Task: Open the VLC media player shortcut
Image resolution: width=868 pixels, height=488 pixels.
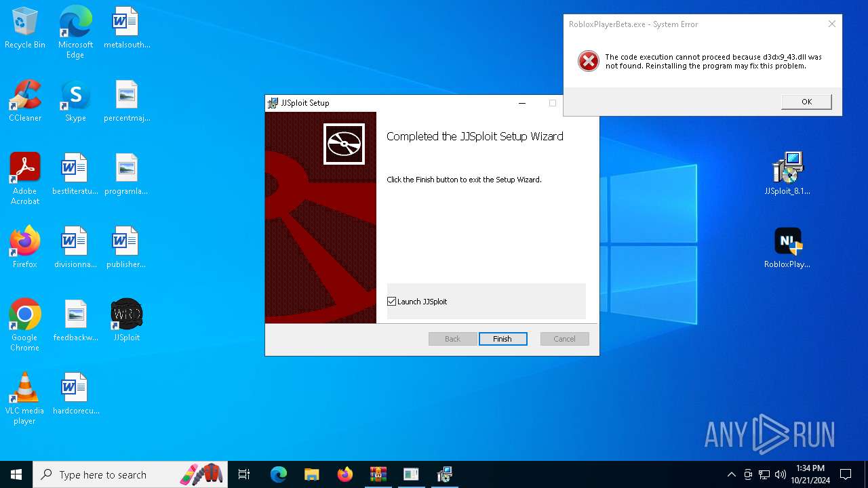Action: pyautogui.click(x=25, y=399)
